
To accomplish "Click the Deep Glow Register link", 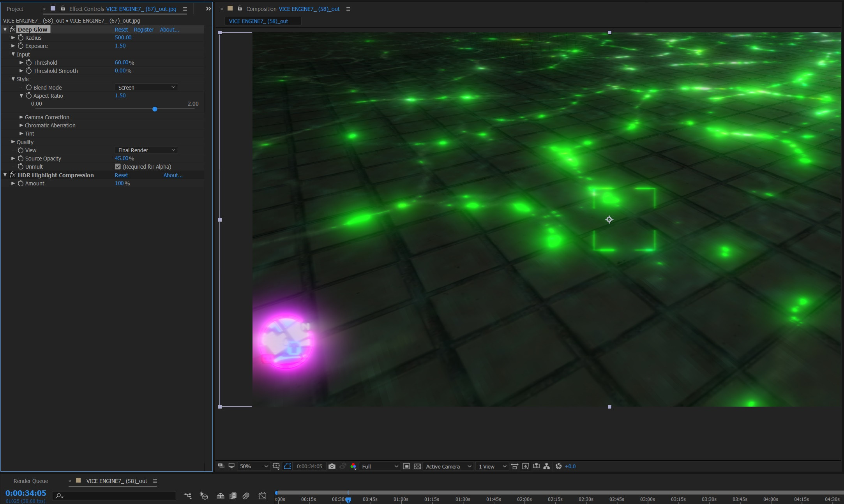I will pyautogui.click(x=143, y=30).
